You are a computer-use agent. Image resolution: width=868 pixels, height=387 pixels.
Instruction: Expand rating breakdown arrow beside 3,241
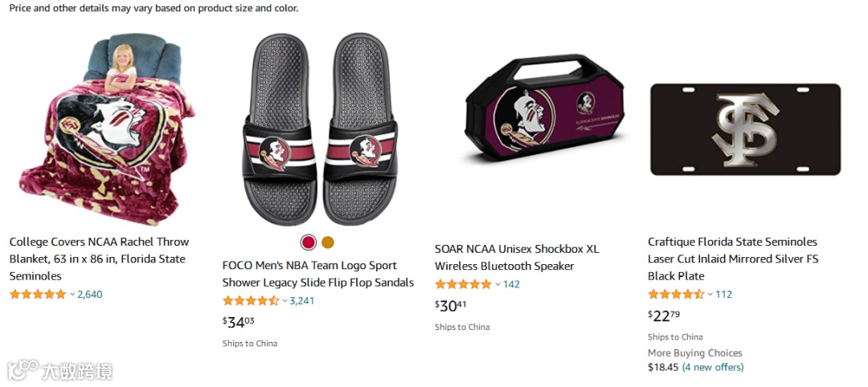pos(285,301)
